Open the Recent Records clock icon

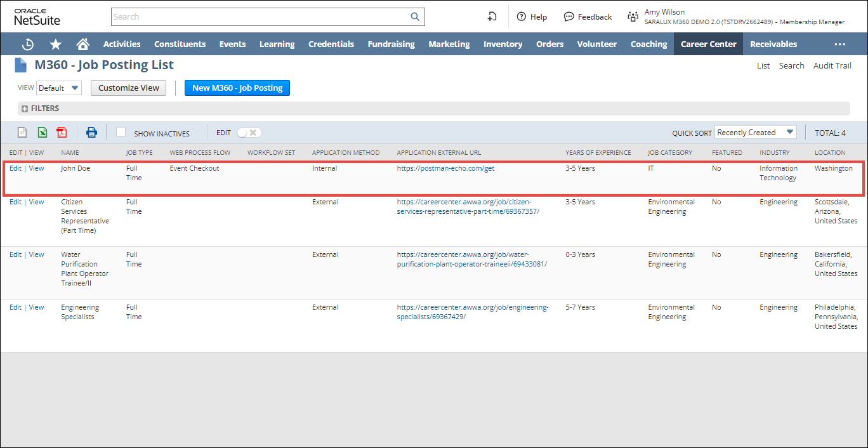(x=27, y=44)
